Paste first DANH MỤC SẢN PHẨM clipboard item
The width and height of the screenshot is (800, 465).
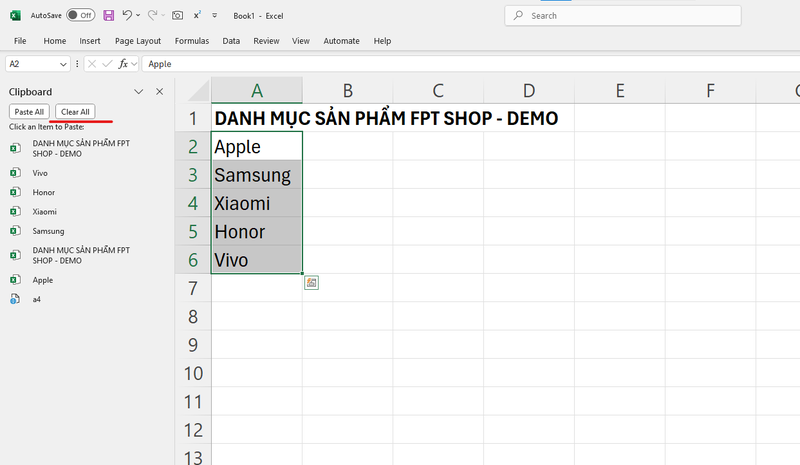click(81, 149)
